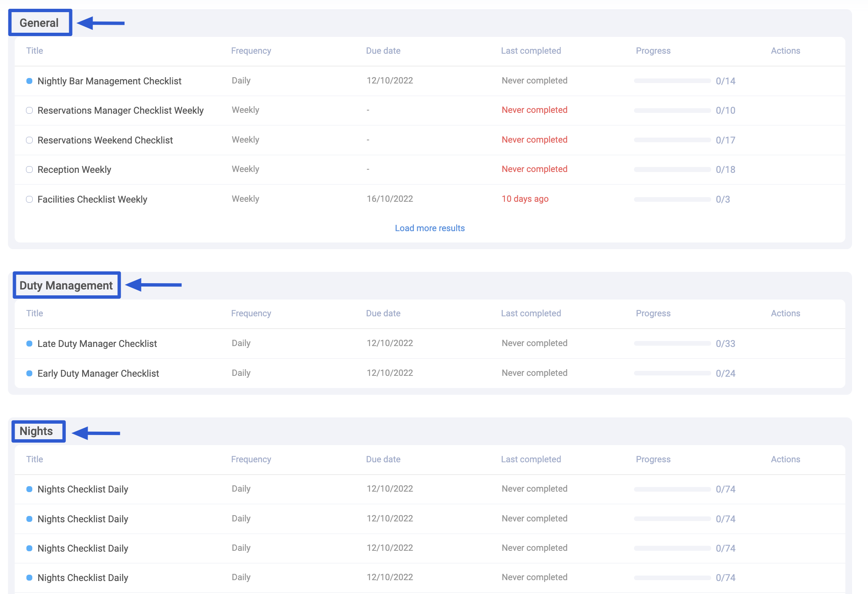Collapse the General section header
The height and width of the screenshot is (594, 868).
coord(40,23)
